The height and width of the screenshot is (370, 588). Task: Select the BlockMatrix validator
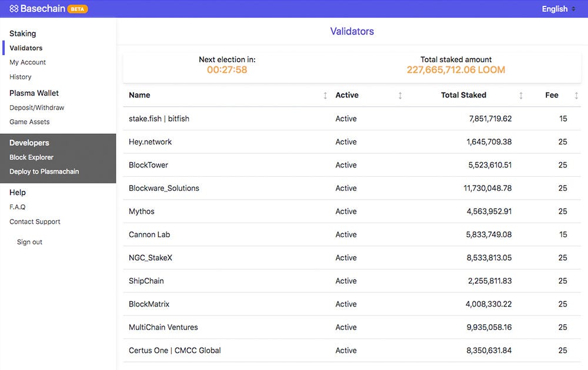(x=149, y=304)
